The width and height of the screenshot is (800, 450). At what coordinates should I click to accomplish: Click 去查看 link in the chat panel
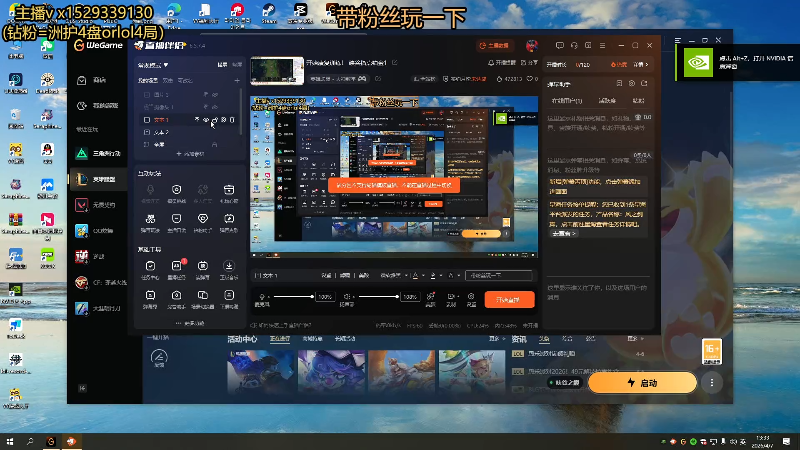pos(563,233)
